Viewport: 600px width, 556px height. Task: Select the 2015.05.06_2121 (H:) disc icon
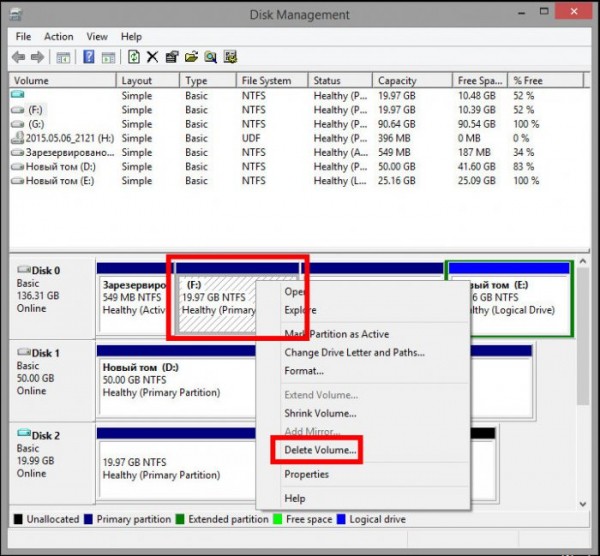pyautogui.click(x=17, y=138)
